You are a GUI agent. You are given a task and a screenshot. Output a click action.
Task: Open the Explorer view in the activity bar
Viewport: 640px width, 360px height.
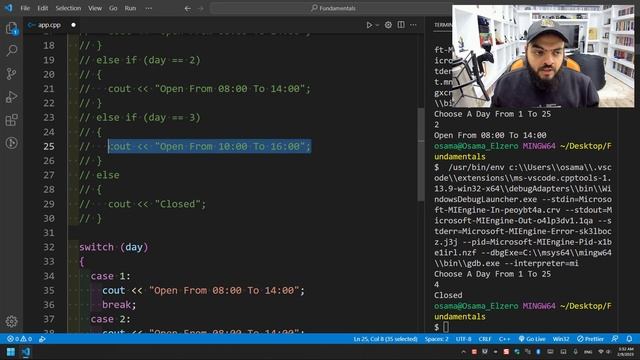tap(11, 28)
